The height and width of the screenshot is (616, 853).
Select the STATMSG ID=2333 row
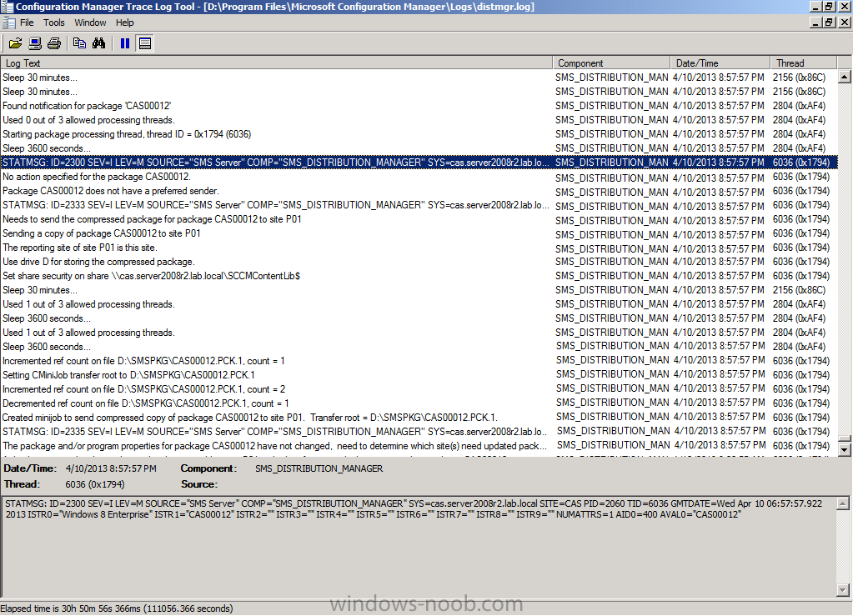pos(419,205)
